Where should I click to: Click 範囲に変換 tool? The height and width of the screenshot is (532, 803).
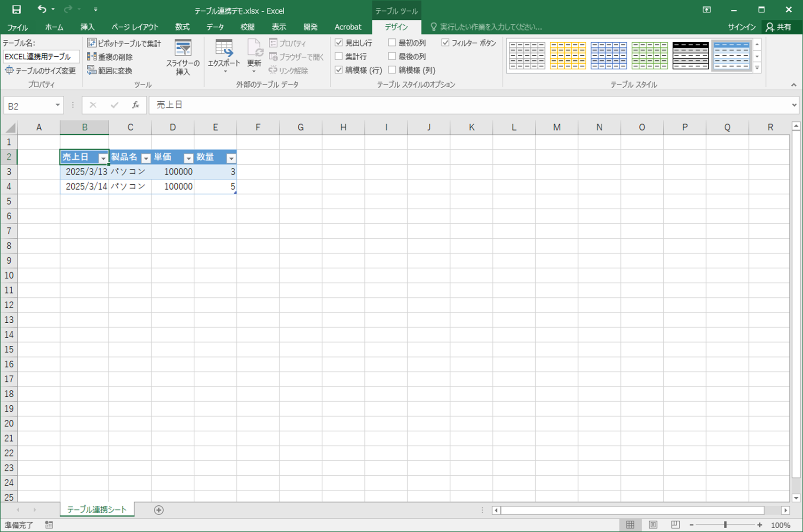click(110, 70)
